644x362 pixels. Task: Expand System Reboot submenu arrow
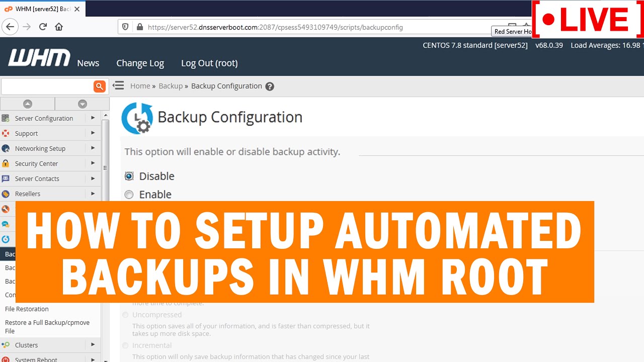(93, 359)
